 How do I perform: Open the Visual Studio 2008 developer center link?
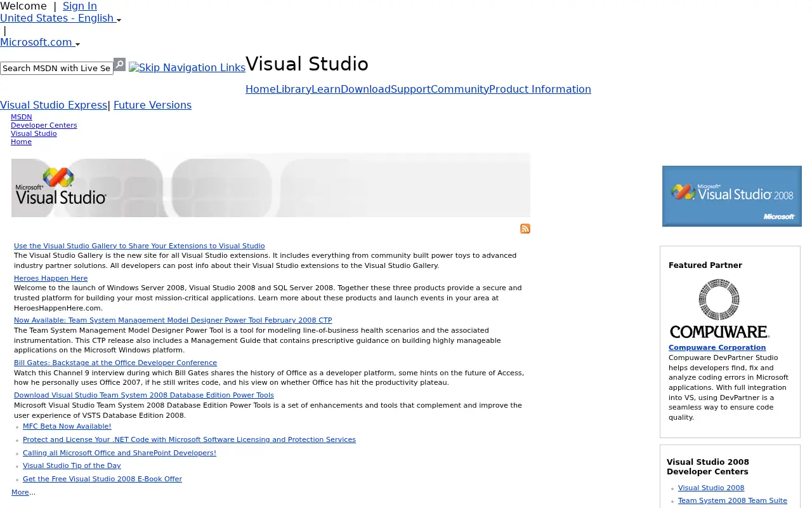point(711,488)
